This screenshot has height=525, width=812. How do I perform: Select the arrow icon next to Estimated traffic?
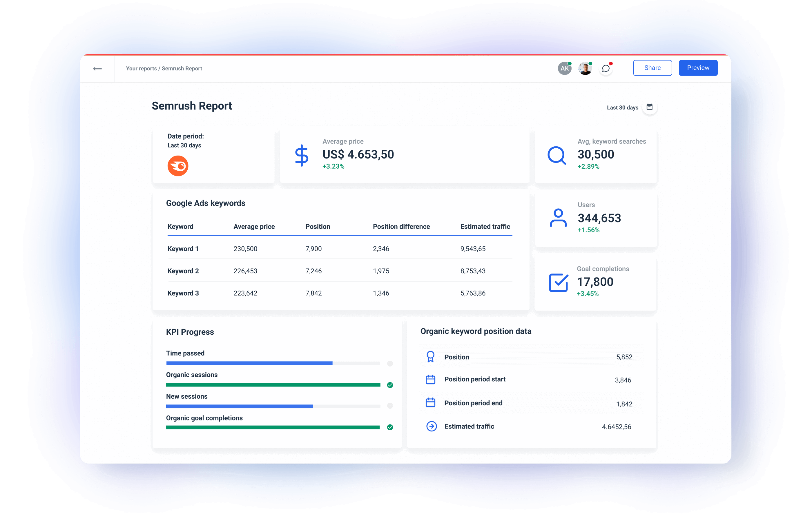(432, 426)
